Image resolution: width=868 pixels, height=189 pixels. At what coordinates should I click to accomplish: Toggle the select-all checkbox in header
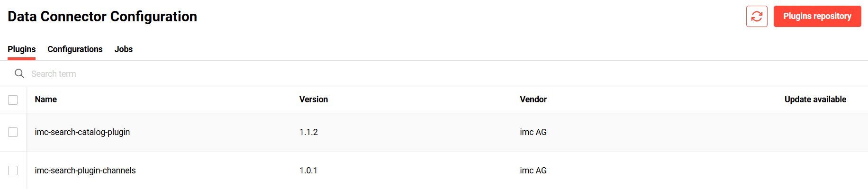tap(13, 100)
